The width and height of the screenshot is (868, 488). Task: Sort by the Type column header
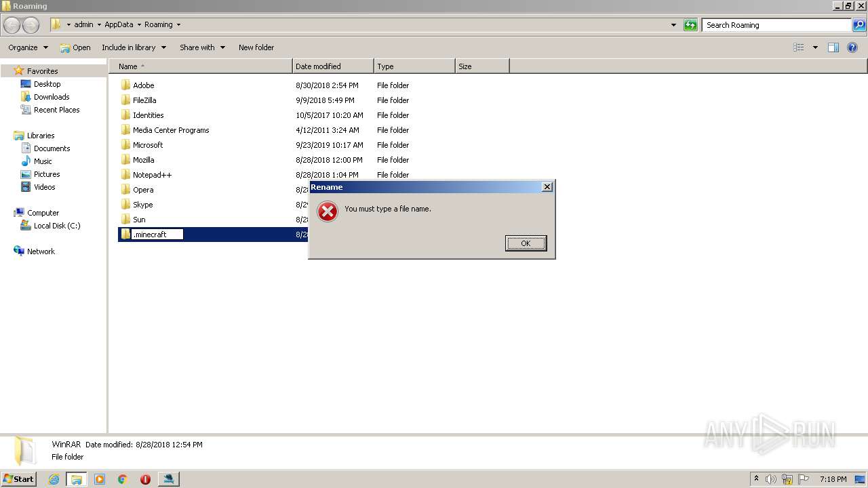(414, 66)
